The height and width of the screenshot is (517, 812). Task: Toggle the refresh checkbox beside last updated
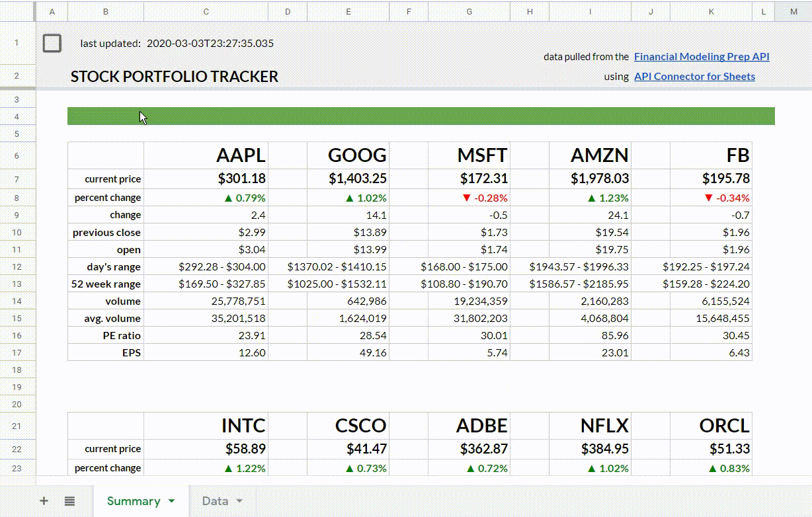(x=52, y=44)
